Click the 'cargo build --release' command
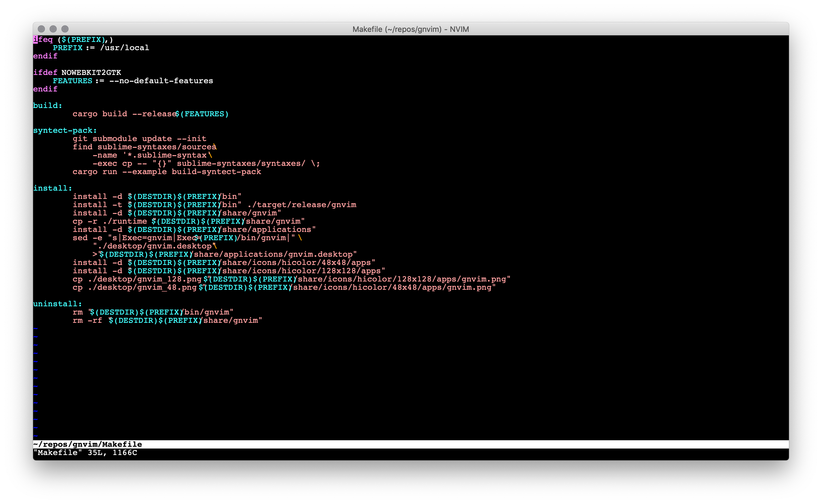Viewport: 822px width, 504px height. click(x=124, y=114)
